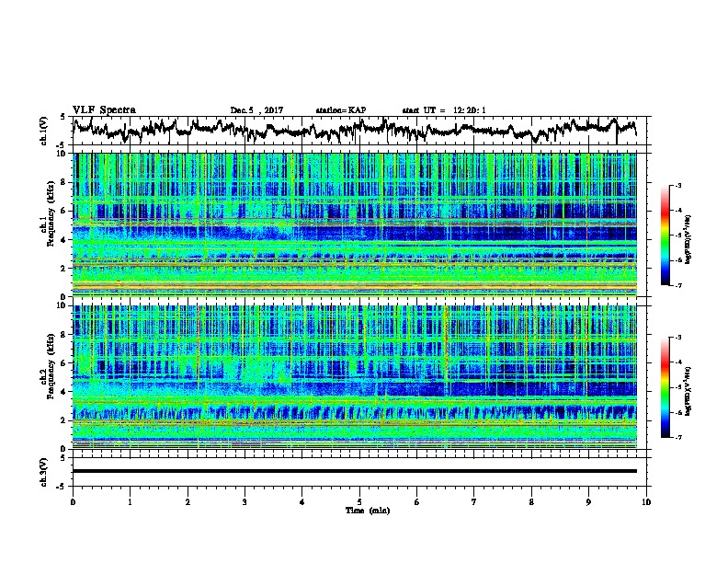Click the "-3" tick on ch.2 colorbar
728x563 pixels.
(677, 338)
